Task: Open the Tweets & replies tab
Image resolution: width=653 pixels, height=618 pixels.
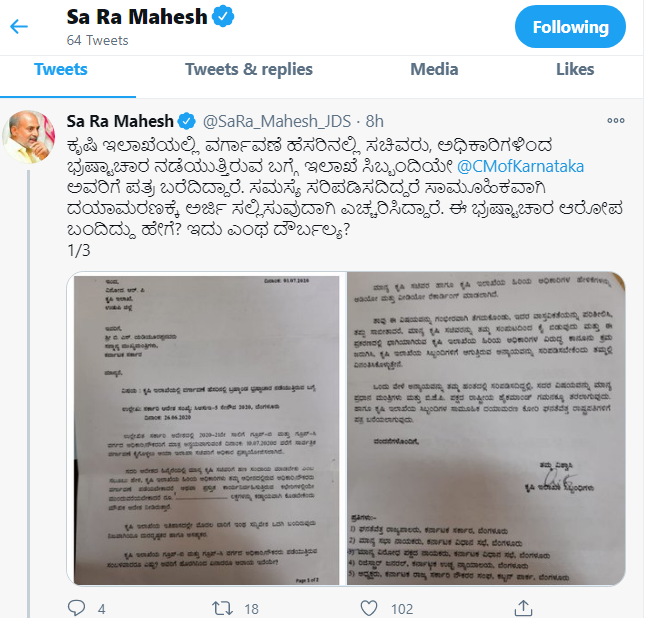Action: coord(249,69)
